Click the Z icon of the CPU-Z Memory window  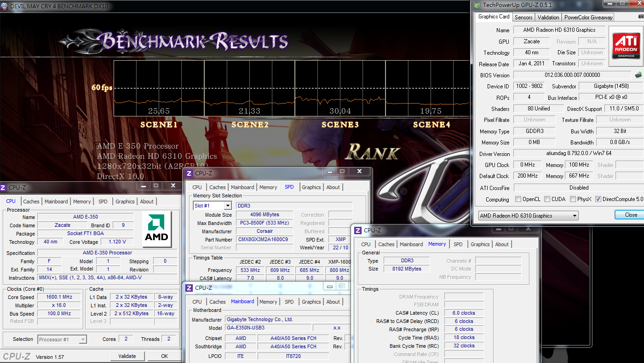(357, 230)
